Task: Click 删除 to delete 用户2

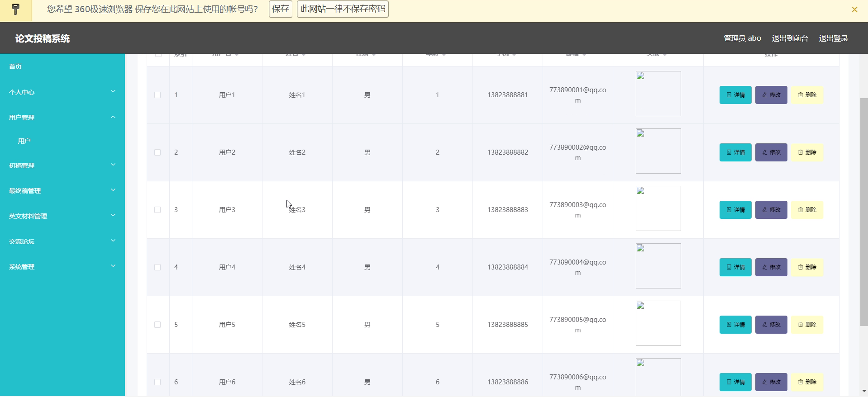Action: tap(807, 152)
